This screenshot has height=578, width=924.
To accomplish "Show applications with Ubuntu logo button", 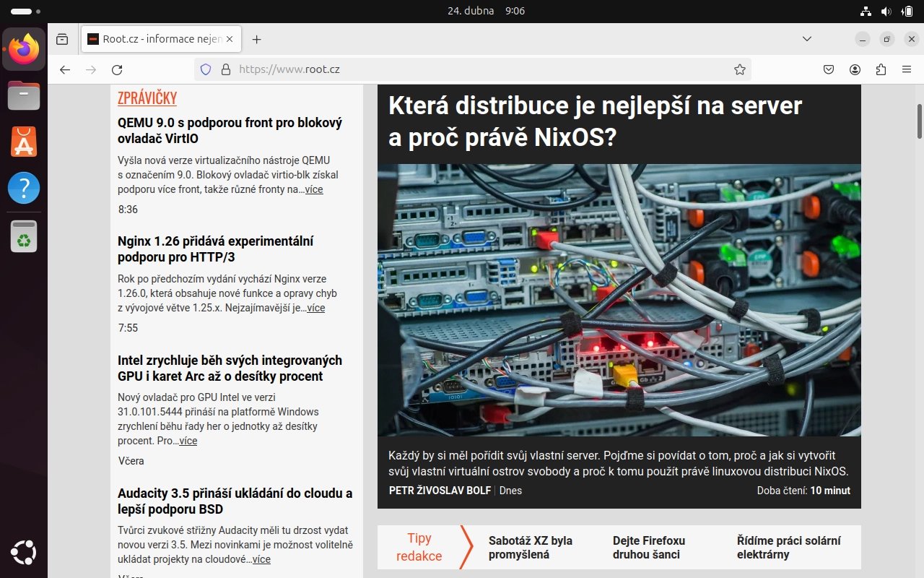I will click(24, 553).
